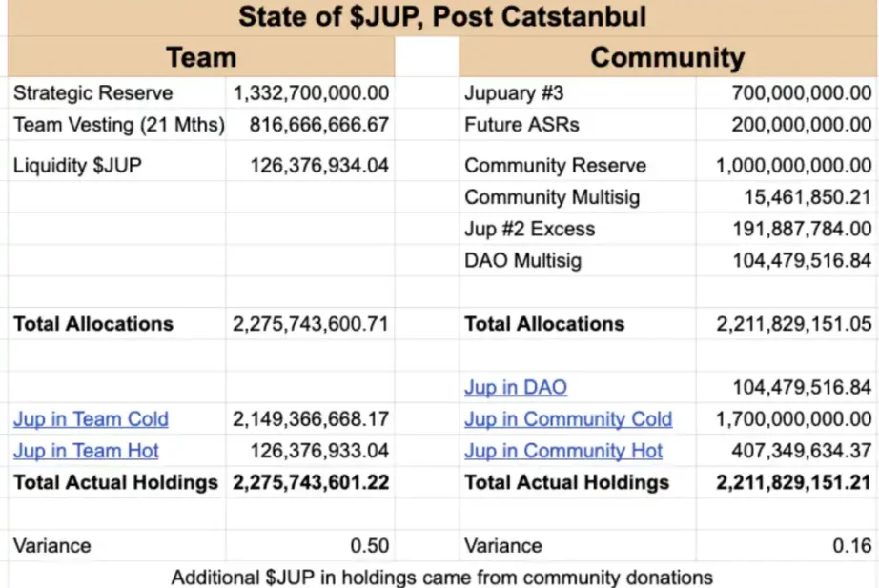
Task: Select the Community Multisig label cell
Action: click(552, 197)
